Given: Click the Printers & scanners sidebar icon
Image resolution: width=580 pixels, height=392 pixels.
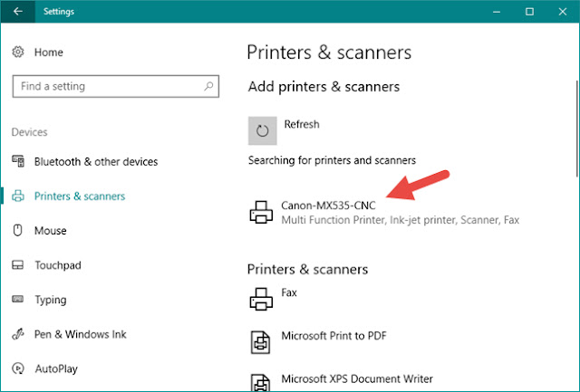Looking at the screenshot, I should click(18, 196).
